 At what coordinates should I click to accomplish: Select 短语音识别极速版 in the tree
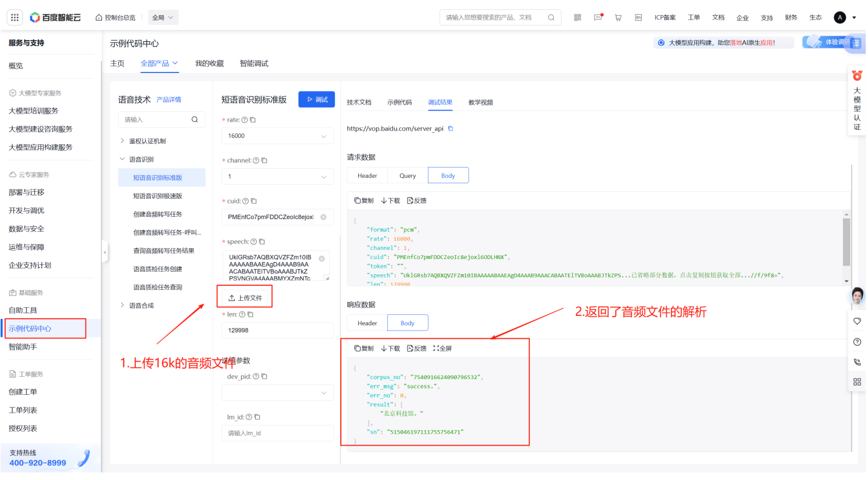pyautogui.click(x=158, y=196)
